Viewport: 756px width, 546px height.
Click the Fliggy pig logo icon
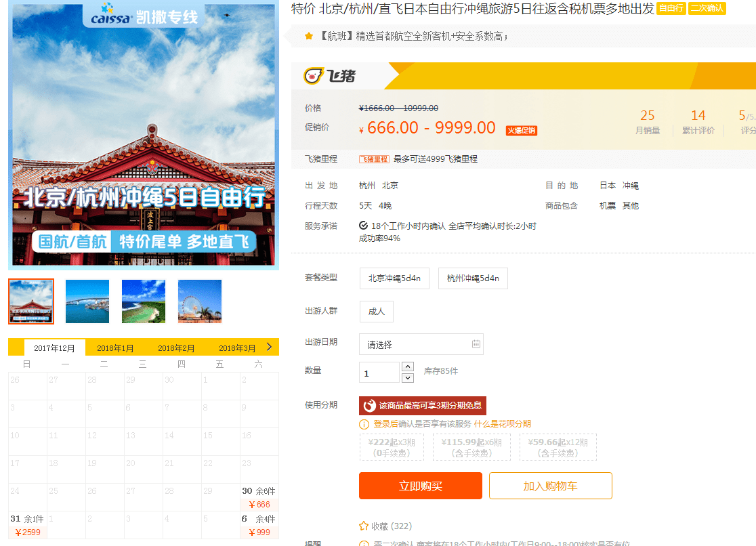(x=314, y=76)
